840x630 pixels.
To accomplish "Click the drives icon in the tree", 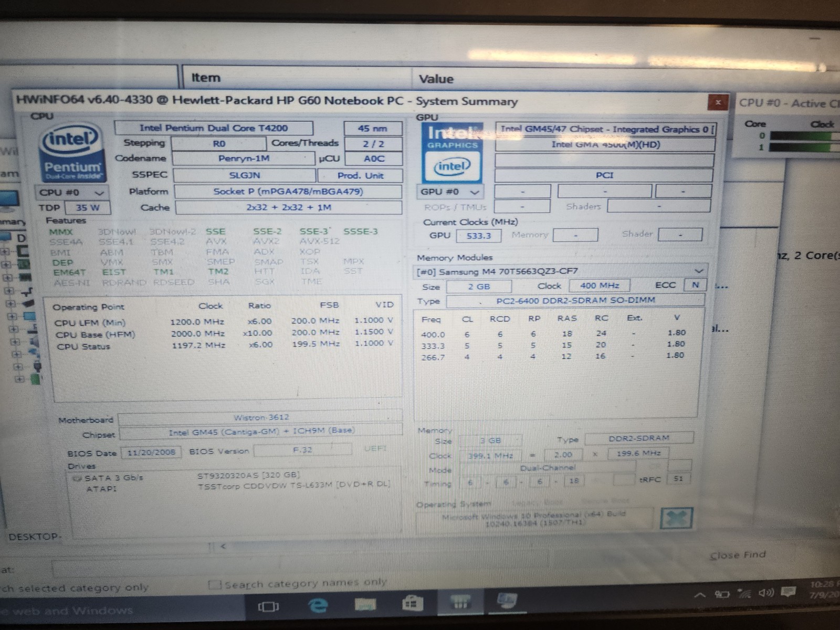I will tap(32, 329).
